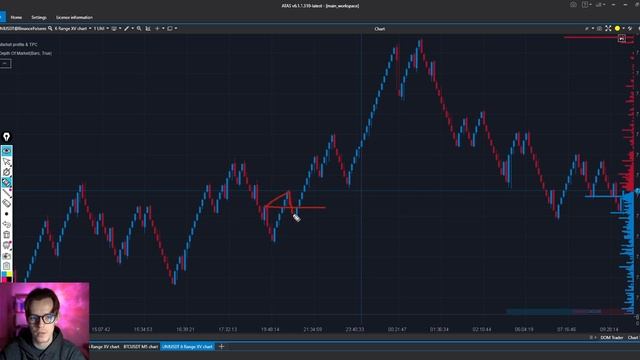The width and height of the screenshot is (640, 360).
Task: Open the chart type dropdown arrow
Action: [x=90, y=29]
